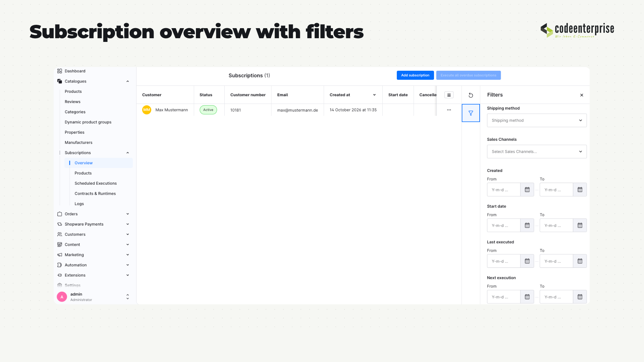Click Execute all overdue subscriptions button
The height and width of the screenshot is (362, 644).
coord(468,75)
